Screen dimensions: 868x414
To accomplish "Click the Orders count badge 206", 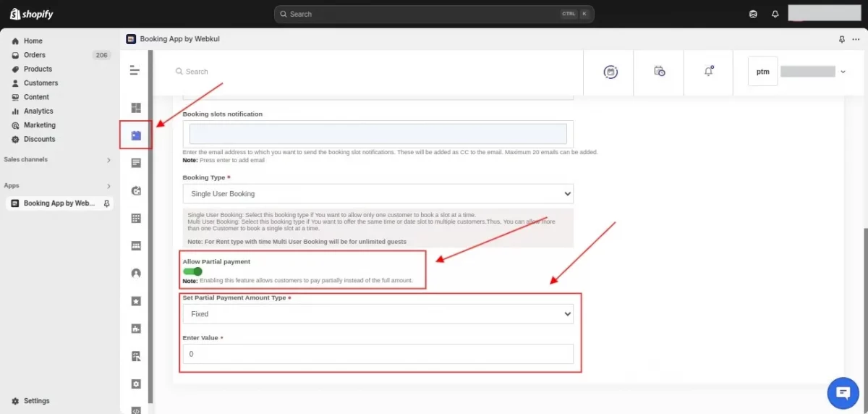I will (101, 55).
